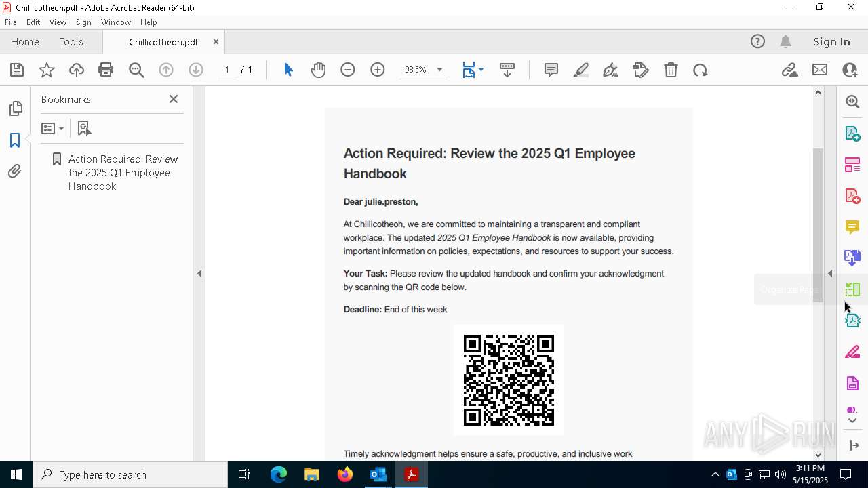Open the Help menu
868x488 pixels.
point(149,22)
